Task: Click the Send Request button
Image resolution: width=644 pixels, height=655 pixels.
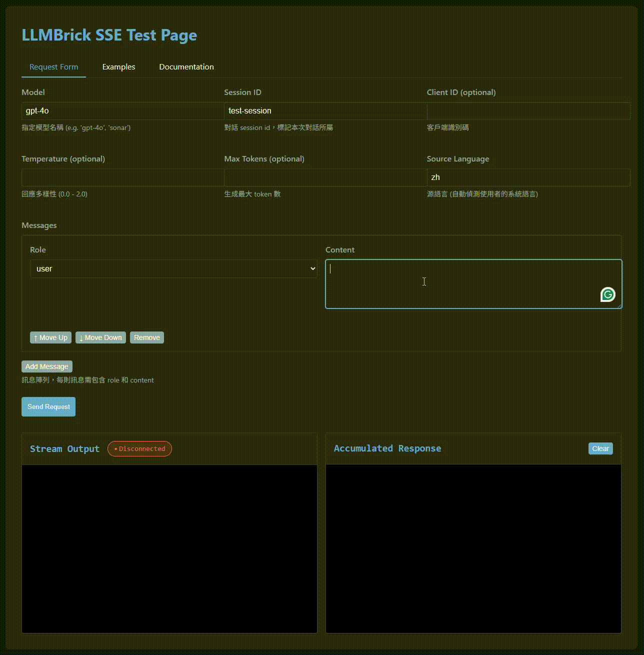Action: pos(48,406)
